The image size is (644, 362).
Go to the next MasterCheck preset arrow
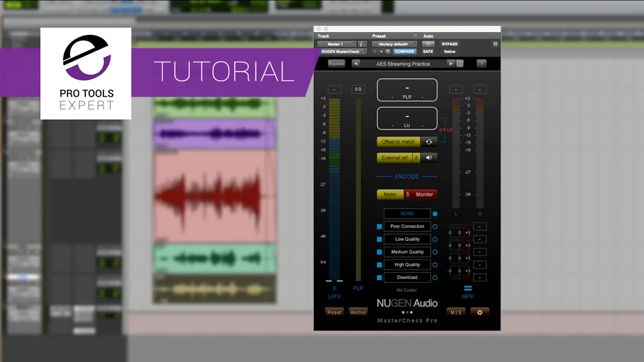451,64
